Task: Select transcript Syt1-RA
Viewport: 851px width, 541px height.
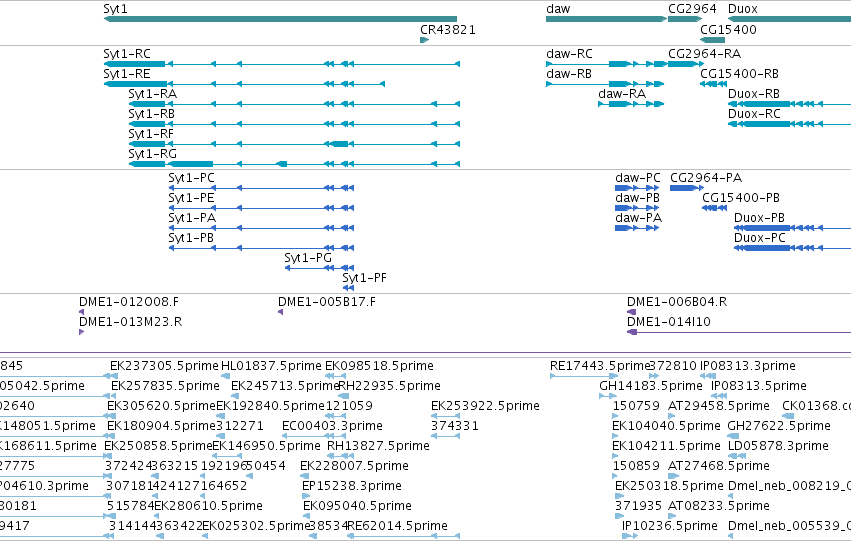Action: 294,104
